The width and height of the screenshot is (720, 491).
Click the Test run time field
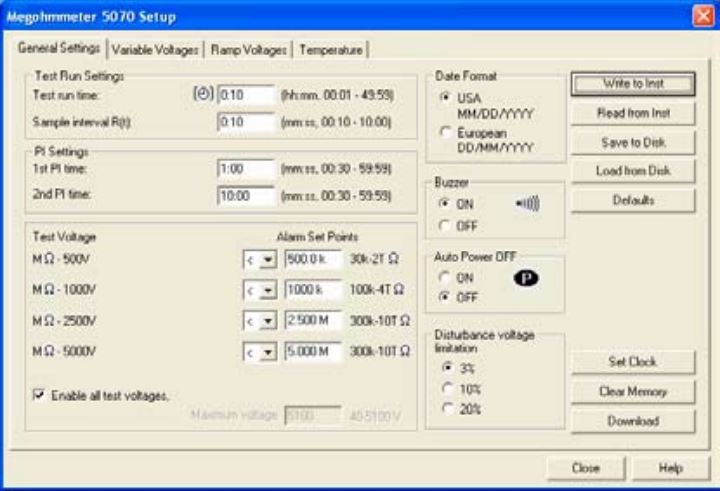click(x=246, y=95)
